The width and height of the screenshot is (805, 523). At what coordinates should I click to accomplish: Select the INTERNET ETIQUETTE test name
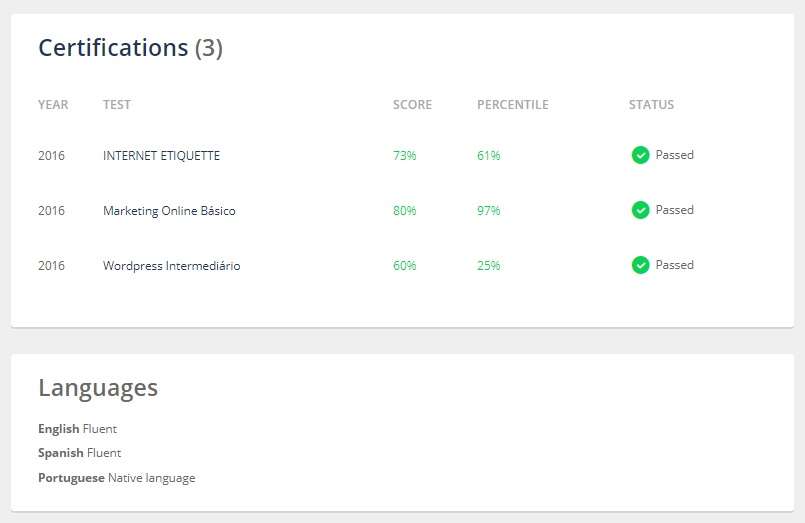click(x=161, y=156)
